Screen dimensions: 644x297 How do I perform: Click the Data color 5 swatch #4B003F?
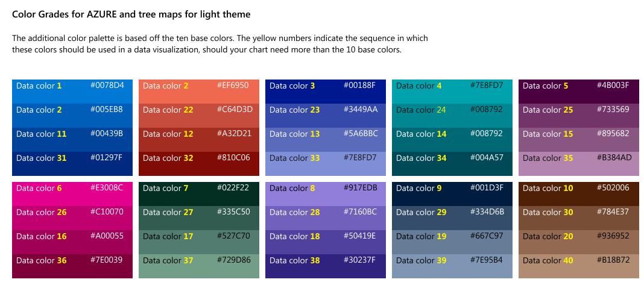point(579,91)
